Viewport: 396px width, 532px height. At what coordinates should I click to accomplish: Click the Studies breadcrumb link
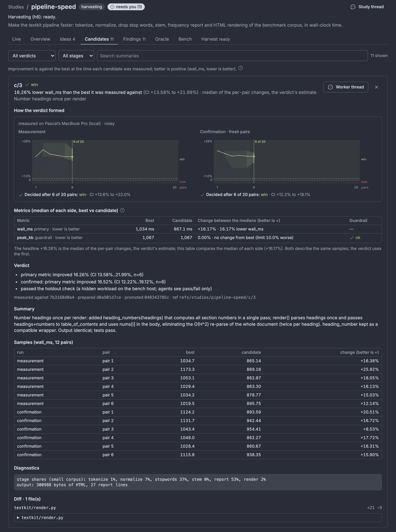click(x=16, y=7)
